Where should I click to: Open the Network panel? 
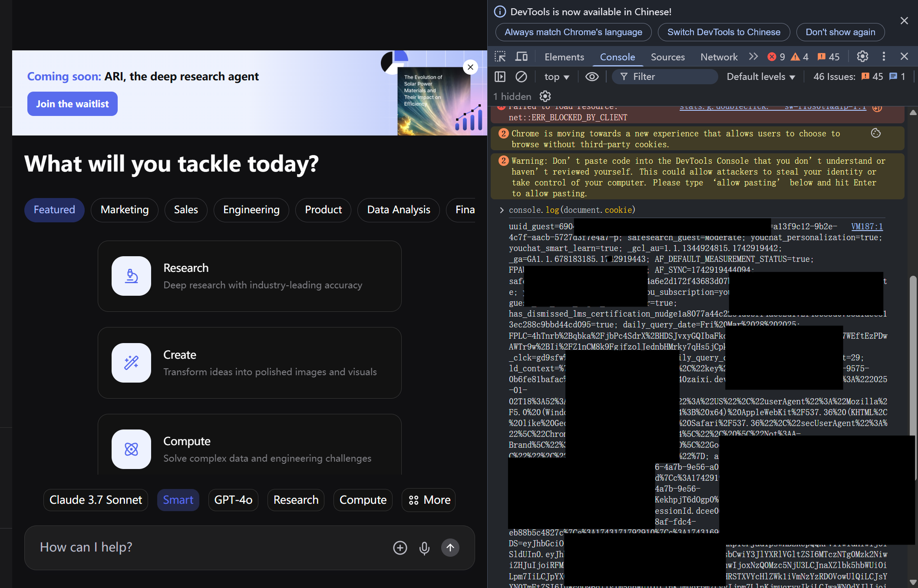click(x=719, y=56)
